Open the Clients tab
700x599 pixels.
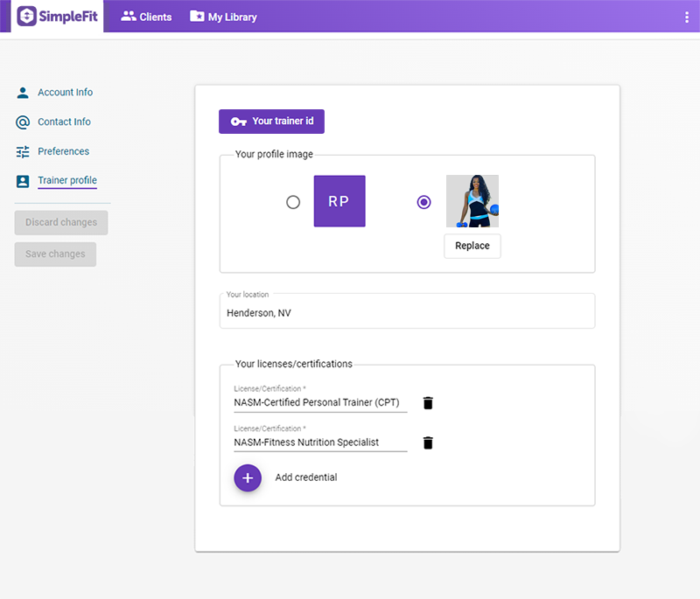point(146,17)
